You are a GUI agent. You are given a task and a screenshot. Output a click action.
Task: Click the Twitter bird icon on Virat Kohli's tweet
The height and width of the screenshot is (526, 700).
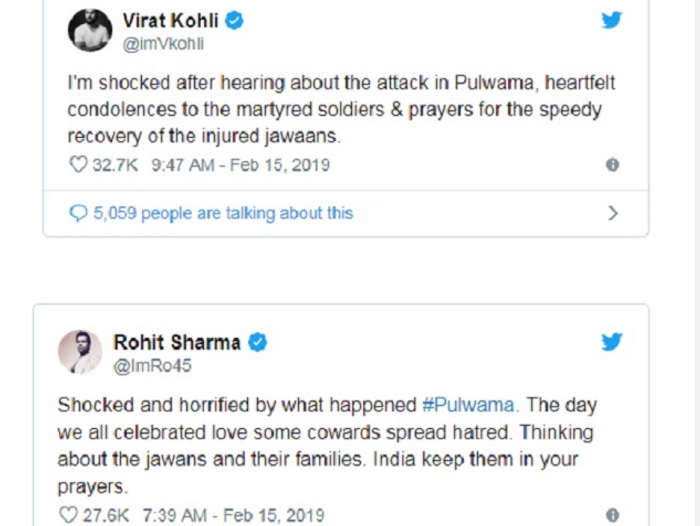(611, 20)
